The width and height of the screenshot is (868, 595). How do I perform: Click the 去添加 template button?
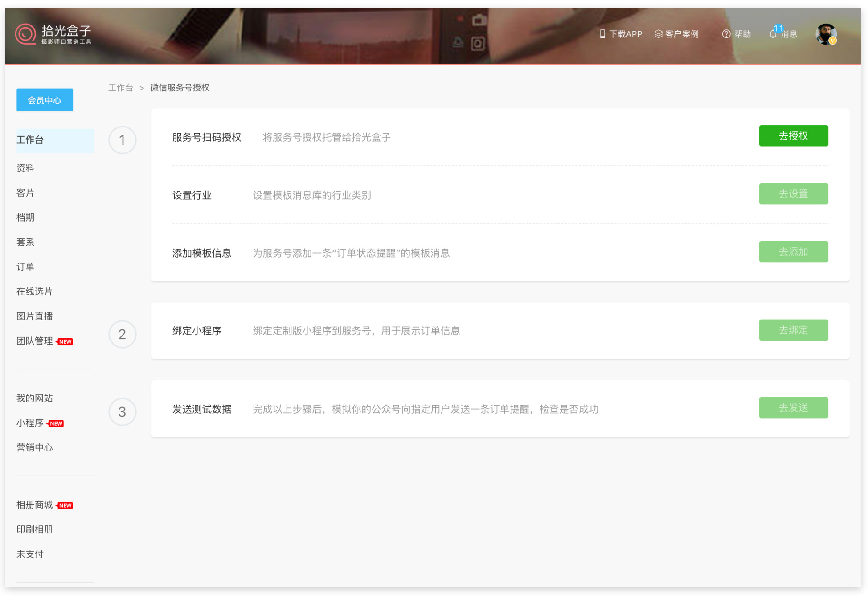tap(793, 252)
